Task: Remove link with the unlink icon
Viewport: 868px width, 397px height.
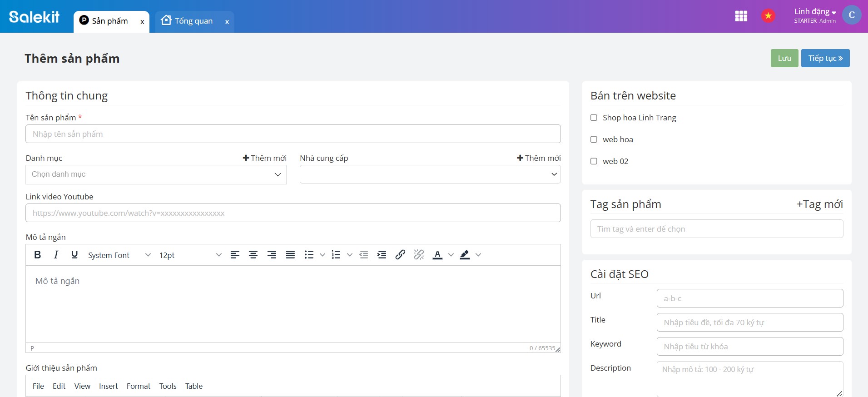Action: click(419, 255)
